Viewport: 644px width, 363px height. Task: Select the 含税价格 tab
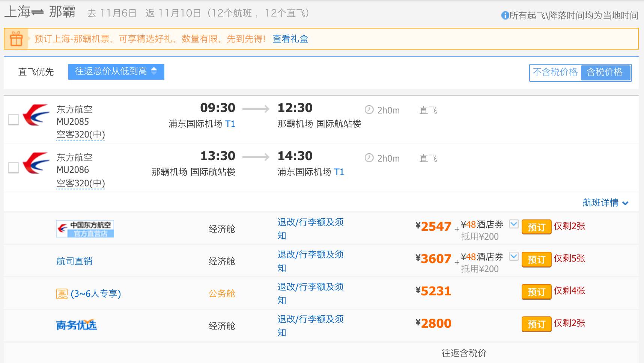pyautogui.click(x=605, y=73)
